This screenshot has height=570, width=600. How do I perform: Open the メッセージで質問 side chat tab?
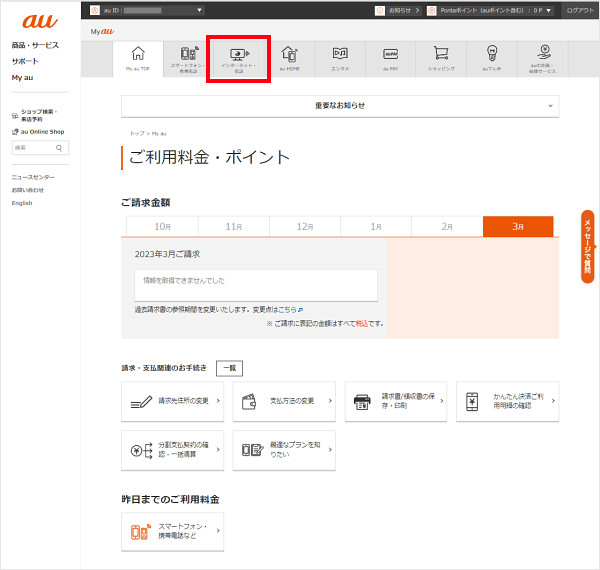588,247
